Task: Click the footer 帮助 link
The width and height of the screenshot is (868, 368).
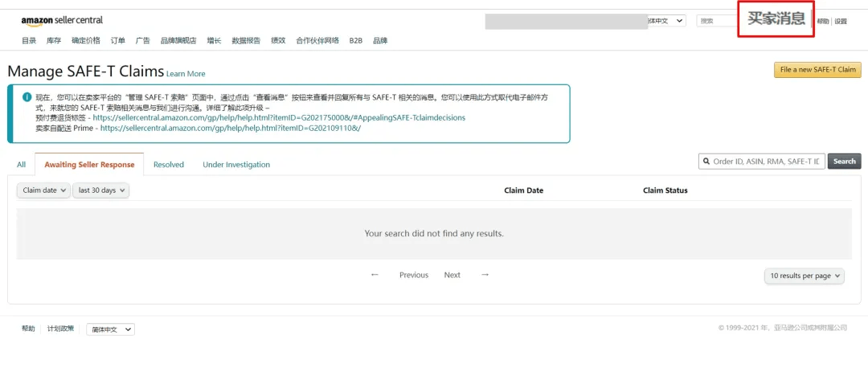Action: [28, 329]
